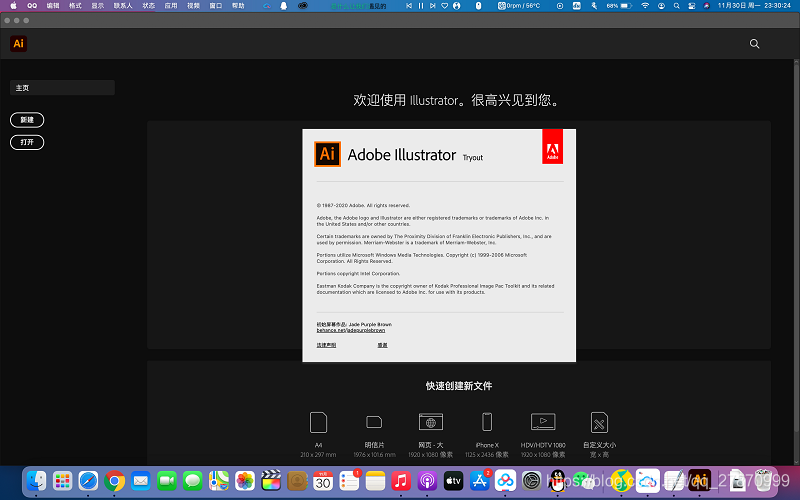The height and width of the screenshot is (500, 800).
Task: Open App Store from the Dock
Action: (479, 481)
